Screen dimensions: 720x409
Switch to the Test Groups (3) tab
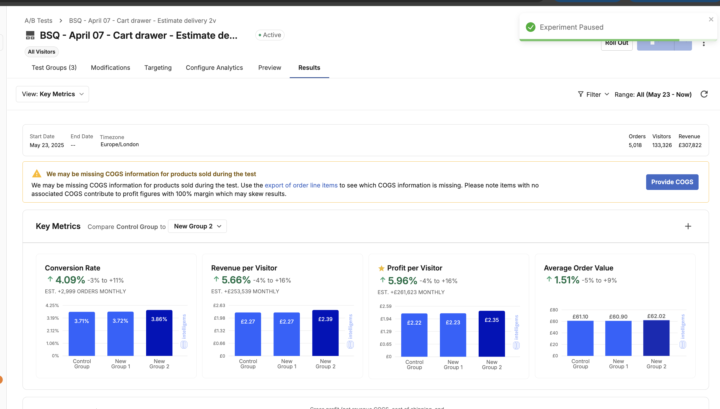click(x=54, y=67)
